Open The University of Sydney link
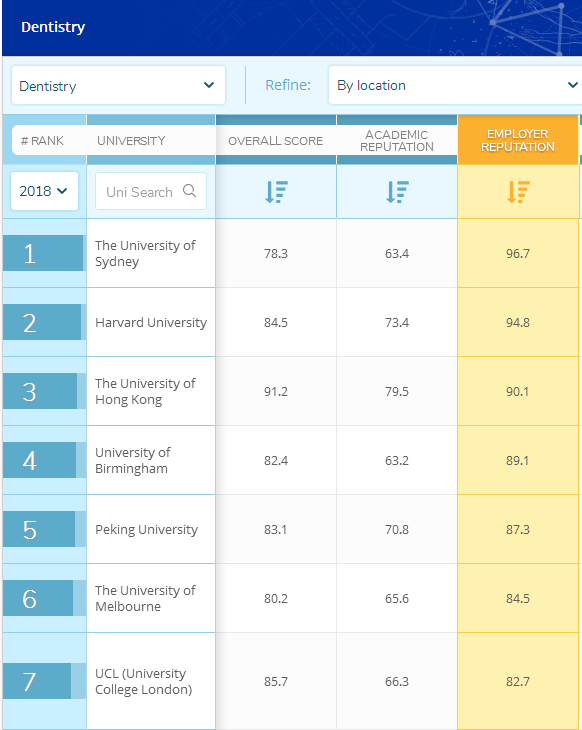Image resolution: width=582 pixels, height=730 pixels. pyautogui.click(x=145, y=253)
